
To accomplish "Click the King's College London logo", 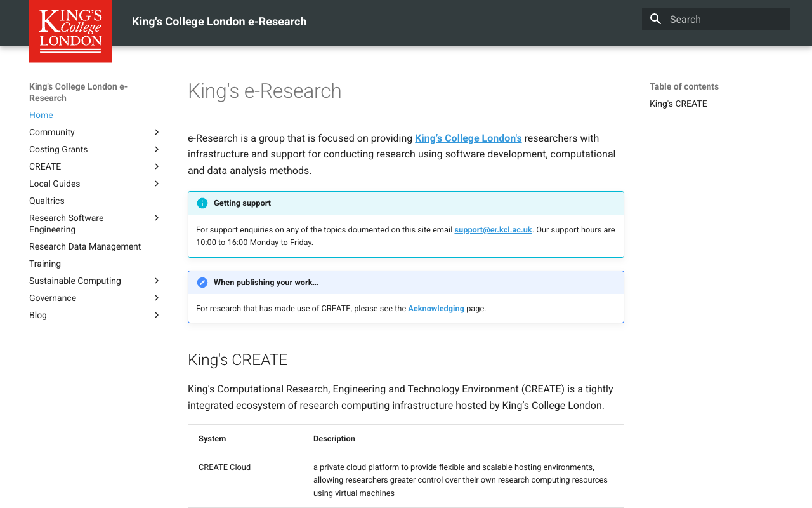I will point(70,31).
